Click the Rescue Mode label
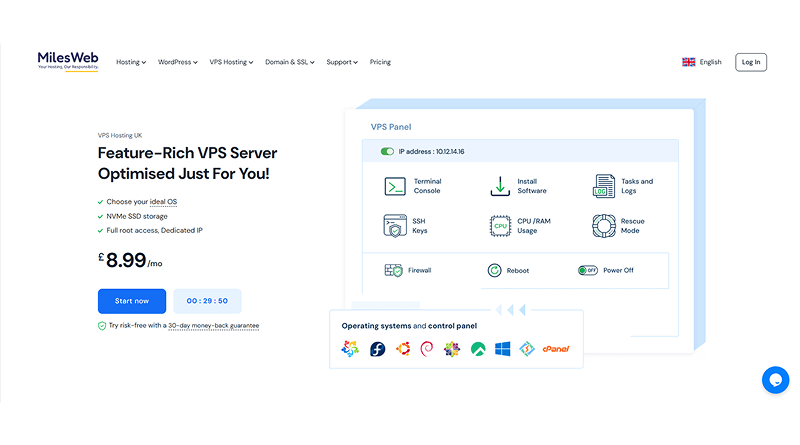Image resolution: width=800 pixels, height=445 pixels. (633, 226)
